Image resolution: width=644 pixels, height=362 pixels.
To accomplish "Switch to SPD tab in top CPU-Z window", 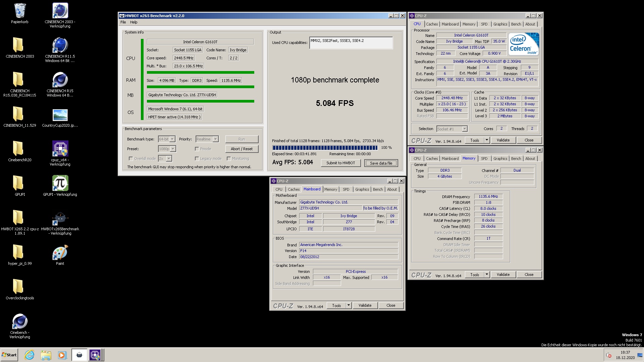I will [484, 24].
